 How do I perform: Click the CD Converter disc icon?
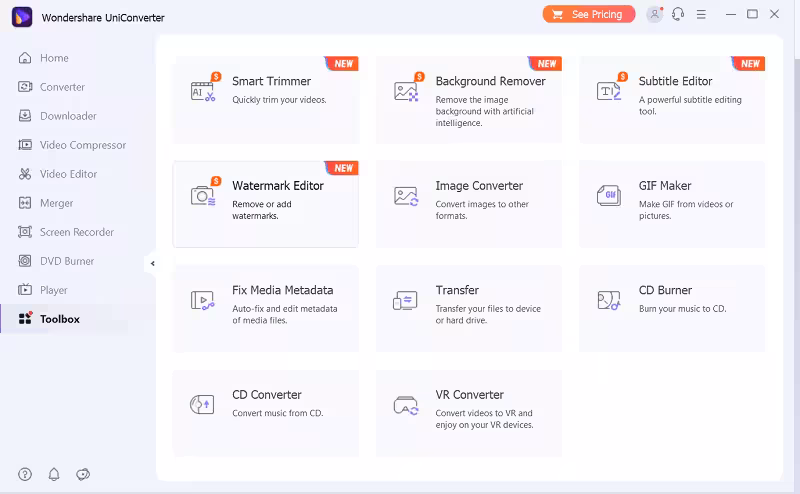point(202,405)
